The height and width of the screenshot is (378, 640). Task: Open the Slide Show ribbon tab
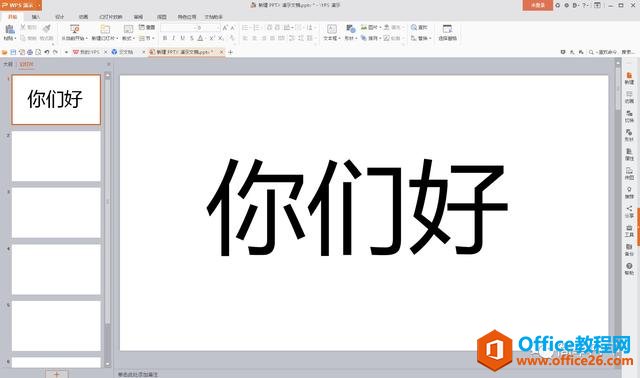(x=111, y=17)
